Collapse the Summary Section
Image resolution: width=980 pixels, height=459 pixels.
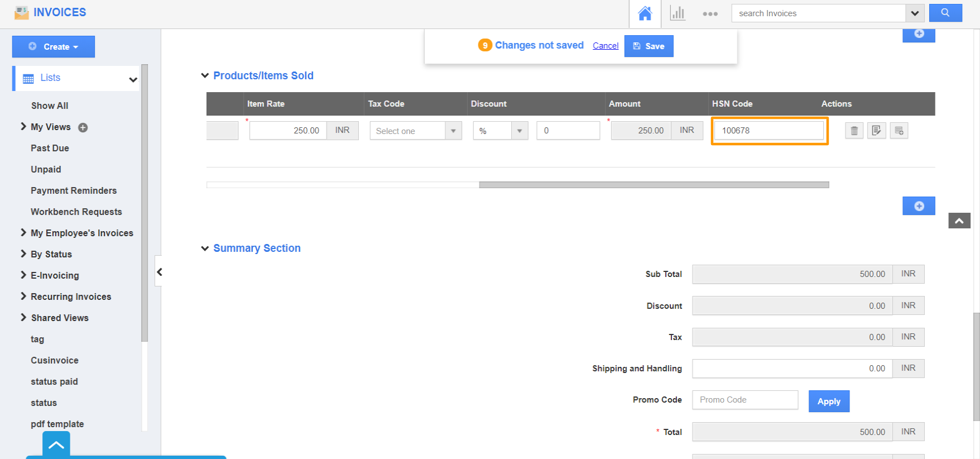pos(205,248)
